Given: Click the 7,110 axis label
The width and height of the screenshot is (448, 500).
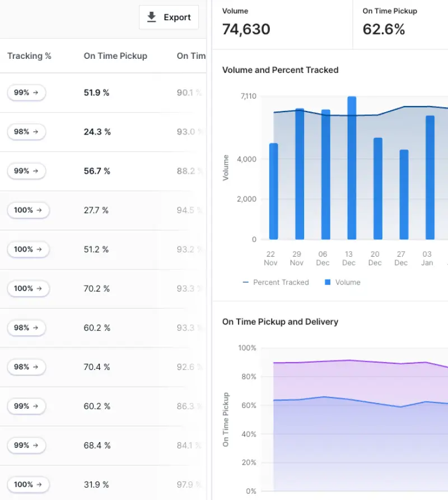Looking at the screenshot, I should [249, 96].
